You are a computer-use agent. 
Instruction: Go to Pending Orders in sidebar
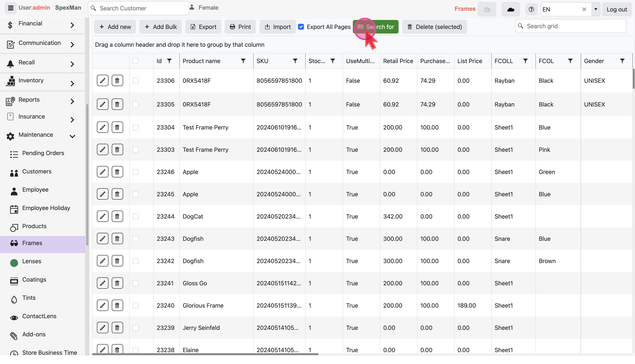click(43, 153)
